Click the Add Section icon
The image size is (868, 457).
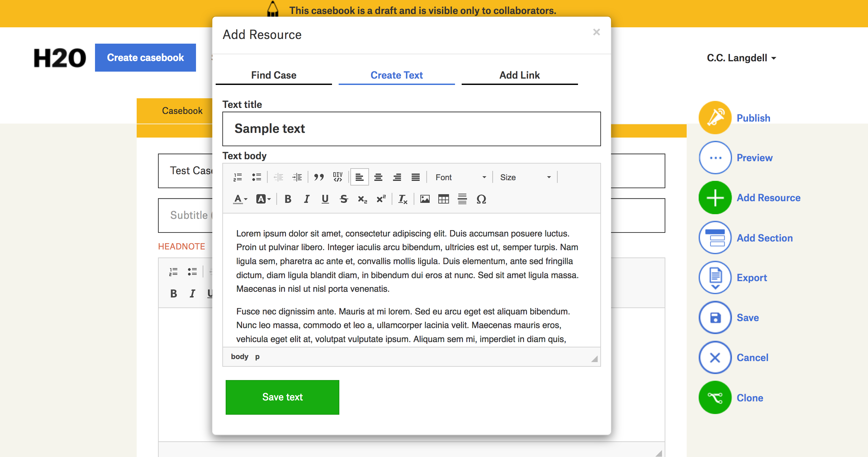point(715,237)
